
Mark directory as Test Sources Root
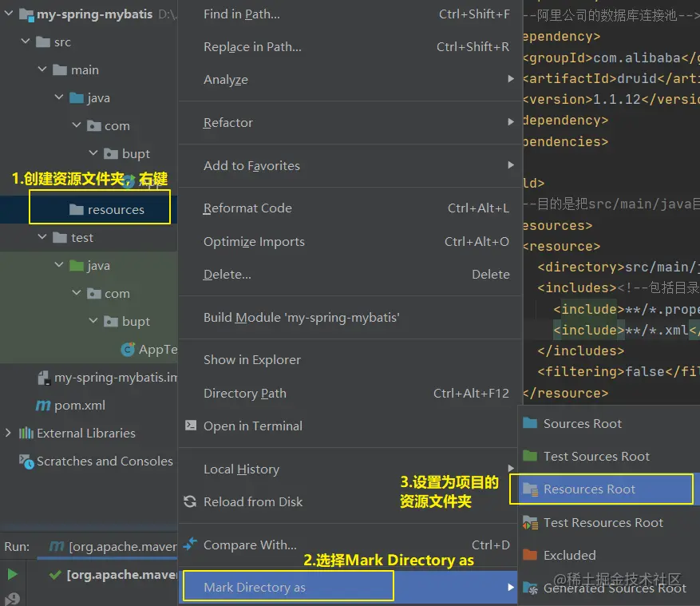point(609,457)
